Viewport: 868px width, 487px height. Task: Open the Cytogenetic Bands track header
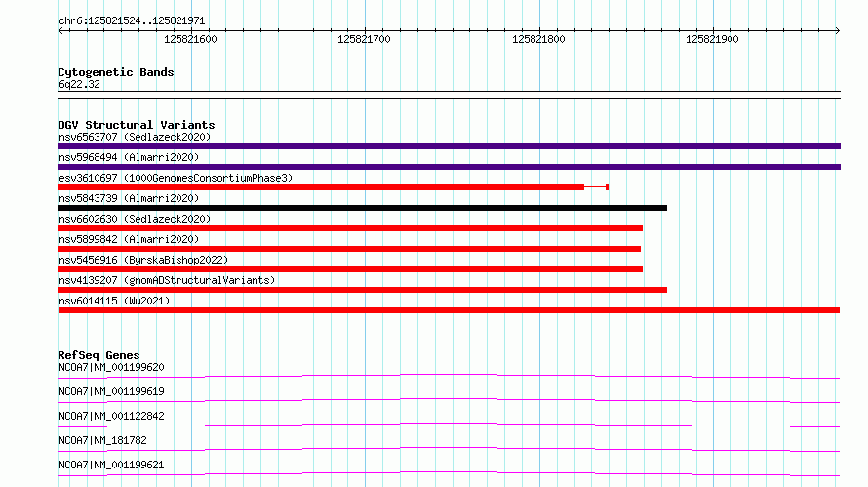pos(116,72)
